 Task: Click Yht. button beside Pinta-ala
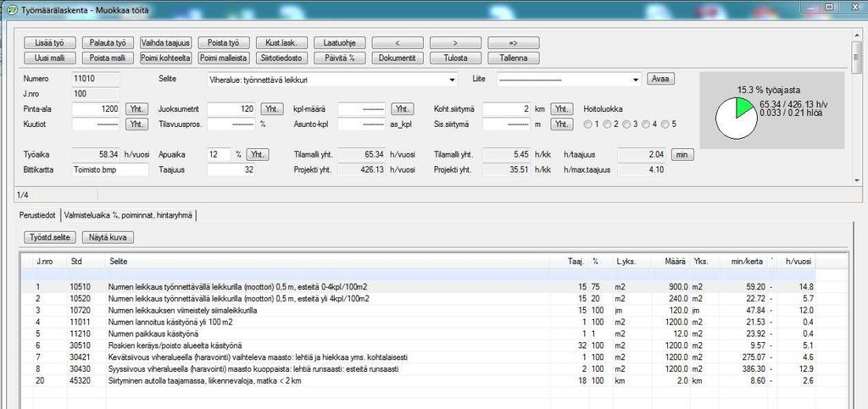(136, 109)
